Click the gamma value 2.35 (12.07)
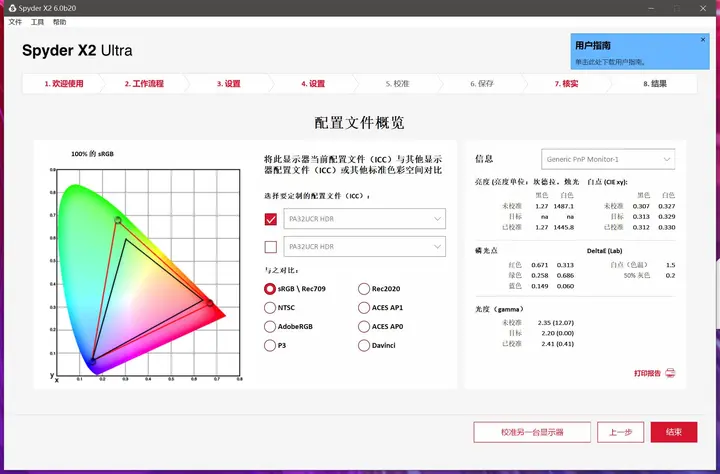The image size is (720, 474). (556, 323)
